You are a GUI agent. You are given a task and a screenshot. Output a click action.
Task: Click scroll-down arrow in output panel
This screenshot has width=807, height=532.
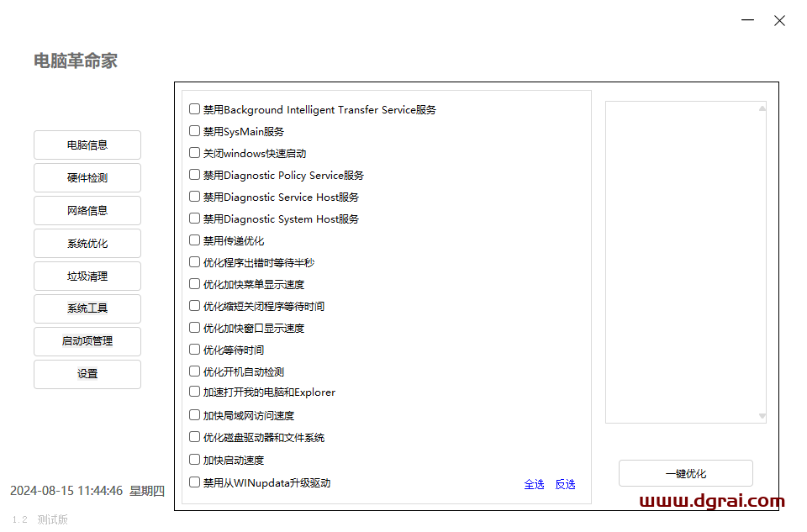pos(762,416)
